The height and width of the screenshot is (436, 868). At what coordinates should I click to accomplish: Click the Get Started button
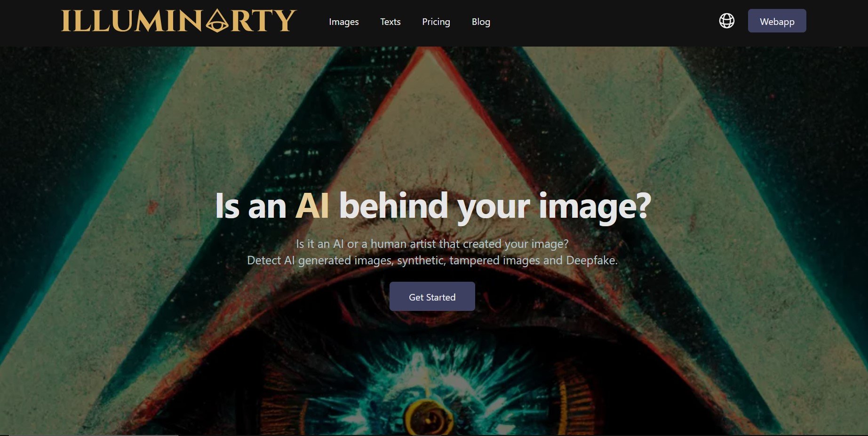tap(432, 296)
